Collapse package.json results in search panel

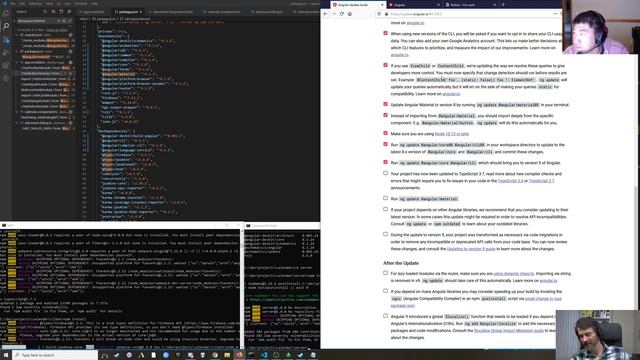point(17,52)
